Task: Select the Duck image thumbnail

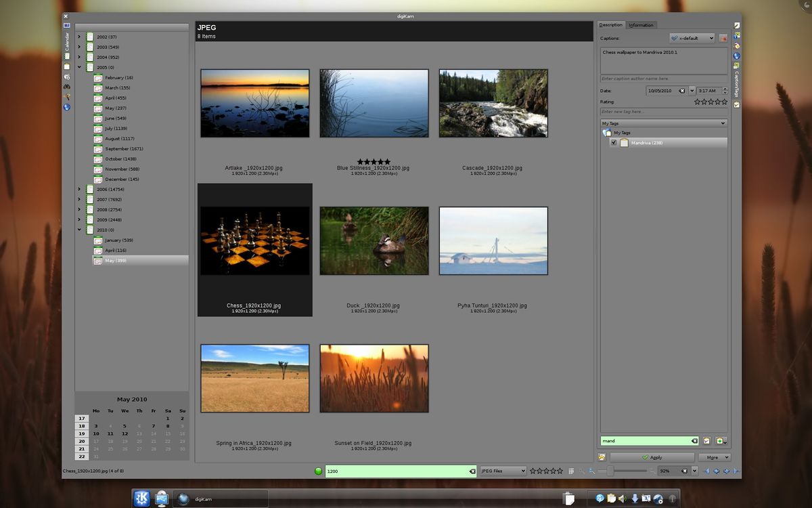Action: [374, 241]
